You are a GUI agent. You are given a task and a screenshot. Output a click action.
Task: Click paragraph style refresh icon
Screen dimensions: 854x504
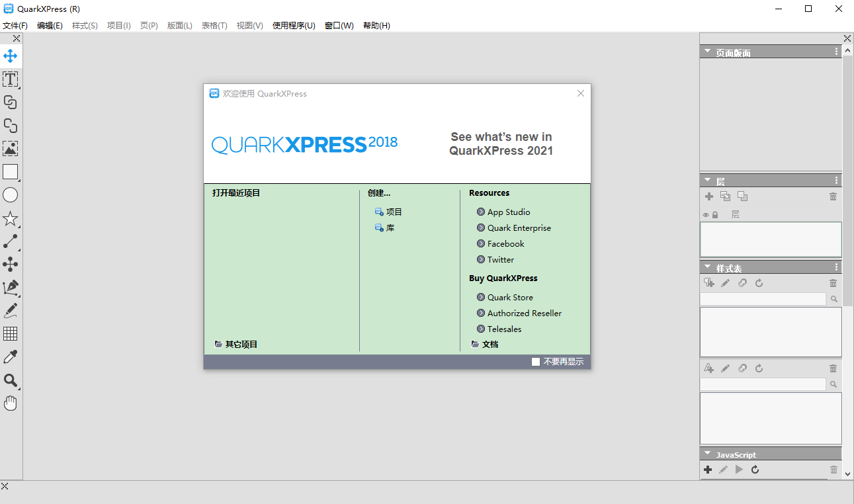pos(759,283)
